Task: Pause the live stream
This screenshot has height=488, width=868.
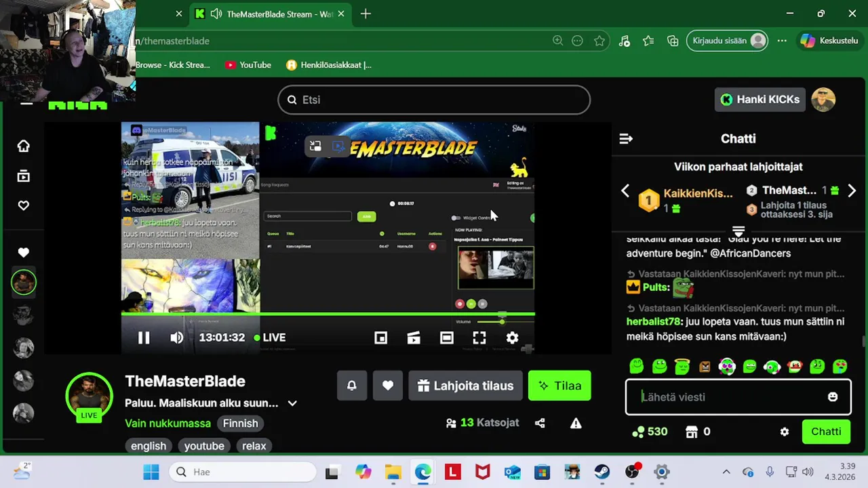Action: (x=144, y=338)
